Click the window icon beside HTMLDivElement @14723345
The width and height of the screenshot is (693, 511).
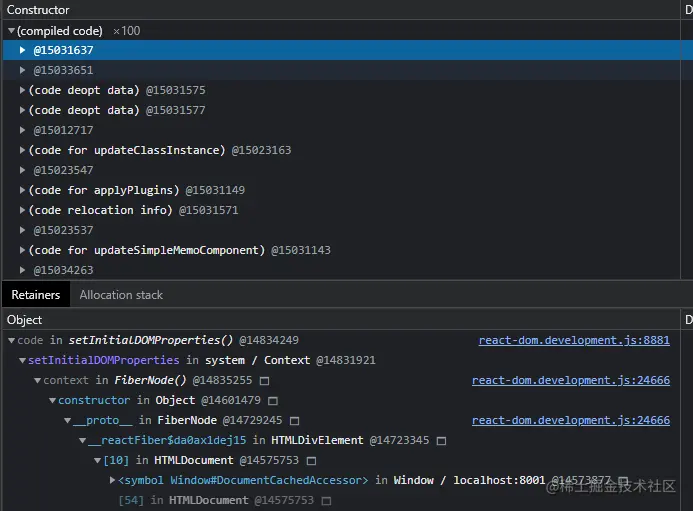click(x=441, y=441)
